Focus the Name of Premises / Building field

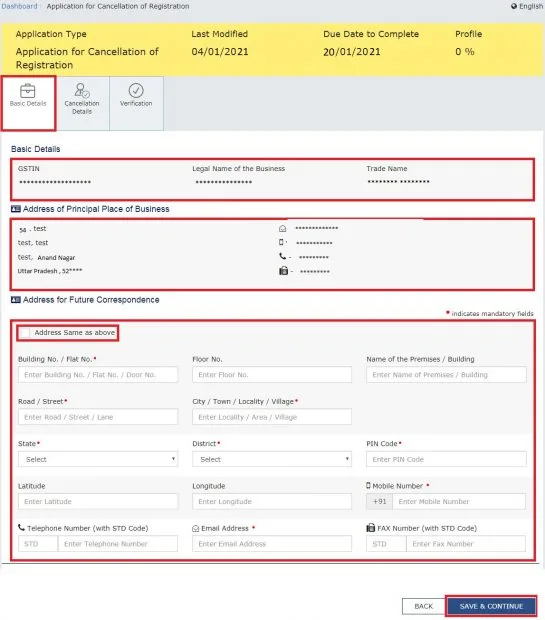pos(446,374)
